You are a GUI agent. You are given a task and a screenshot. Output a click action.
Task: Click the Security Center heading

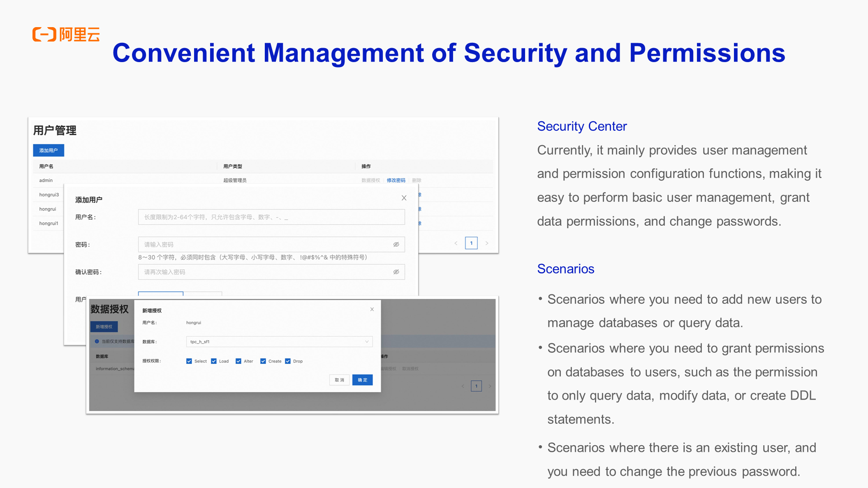582,127
